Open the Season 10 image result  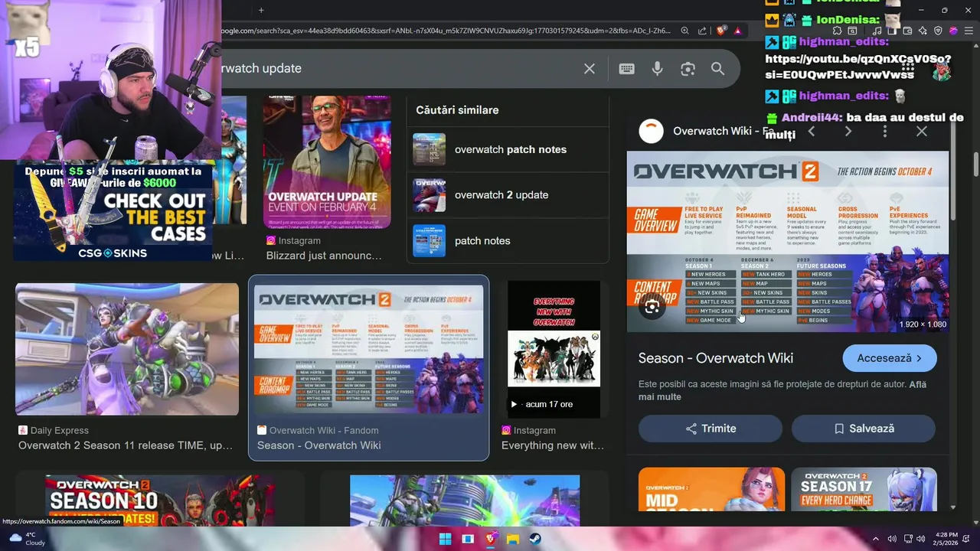[160, 500]
